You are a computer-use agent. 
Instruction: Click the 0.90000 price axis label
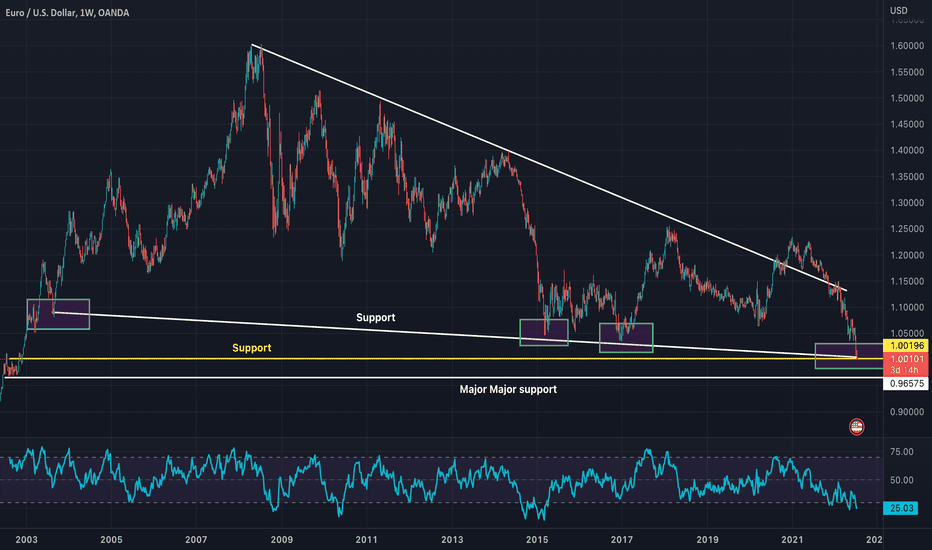907,411
